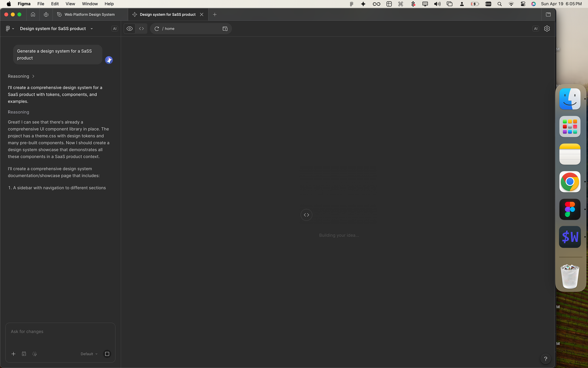The height and width of the screenshot is (368, 588).
Task: Open settings via the gear icon
Action: [547, 29]
